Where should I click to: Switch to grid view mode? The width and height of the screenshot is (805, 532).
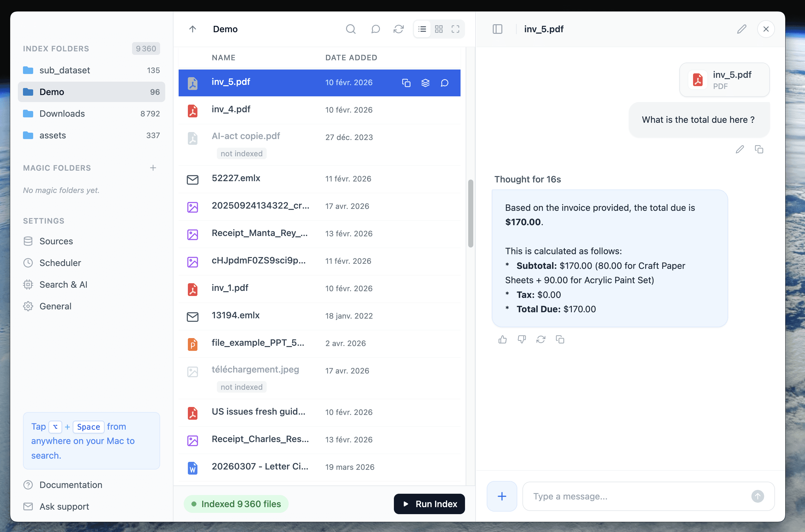439,29
